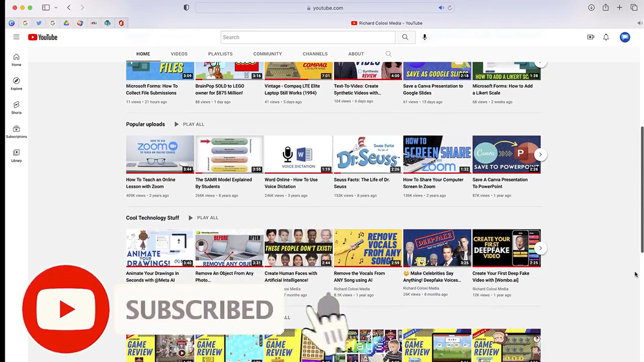Open the Deepfake celebrities video thumbnail
Screen dimensions: 644x362
tap(437, 248)
